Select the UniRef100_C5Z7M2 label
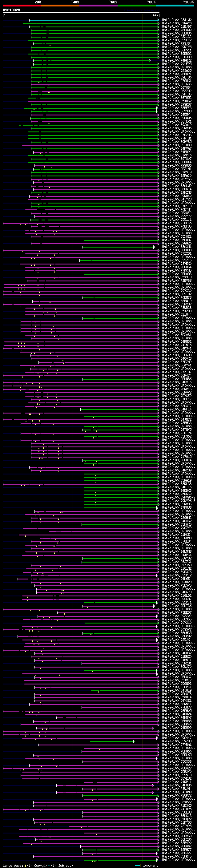 [176, 91]
